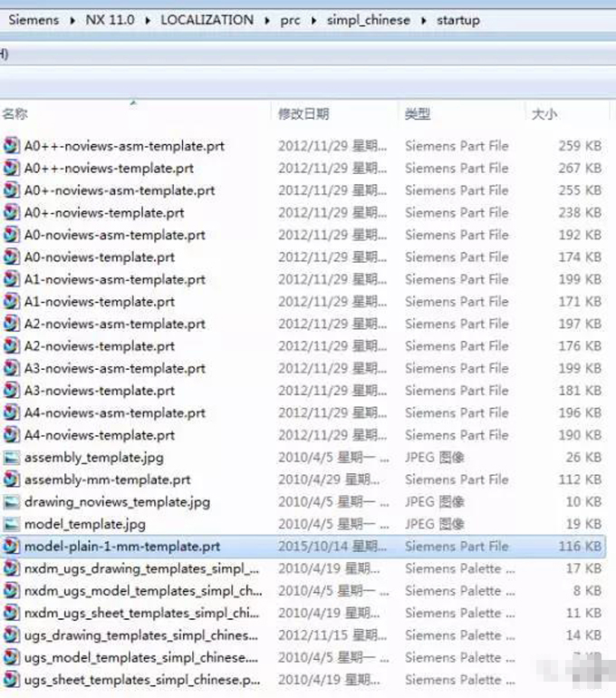
Task: Click the ugs_sheet_templates_simpl_chinese file icon
Action: coord(11,680)
